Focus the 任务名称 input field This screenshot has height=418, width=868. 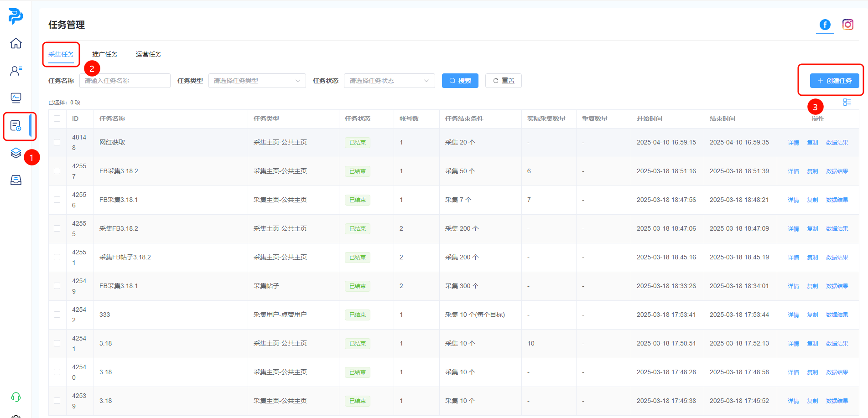125,81
